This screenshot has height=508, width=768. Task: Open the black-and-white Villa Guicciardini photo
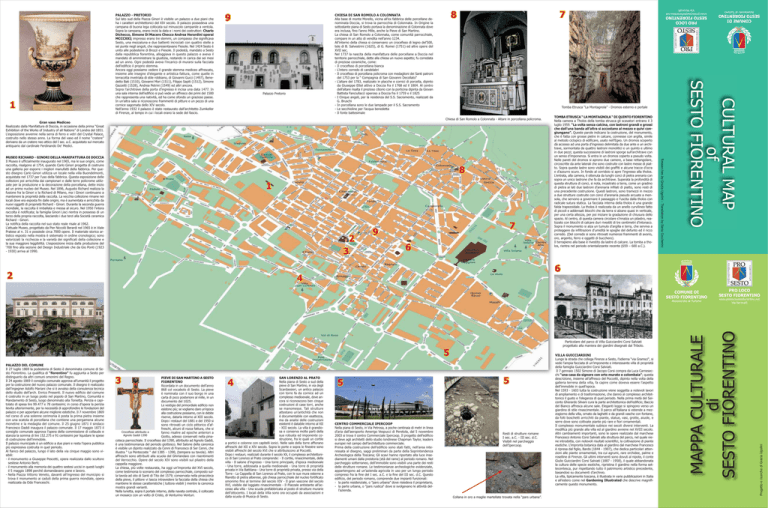[x=603, y=306]
